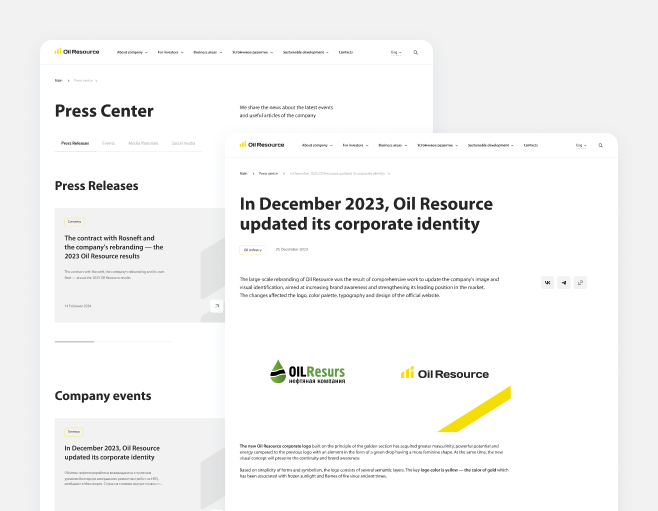Click the press releases carousel progress bar
Image resolution: width=658 pixels, height=511 pixels.
click(113, 342)
